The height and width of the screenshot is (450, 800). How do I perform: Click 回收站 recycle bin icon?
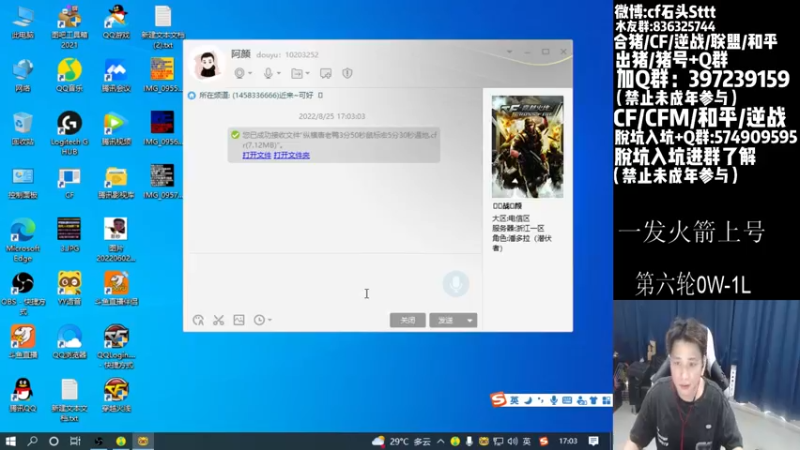click(x=22, y=129)
